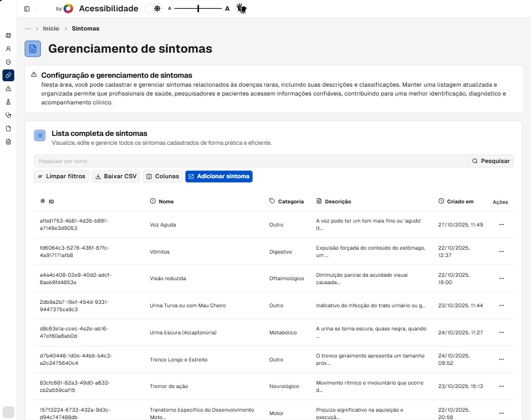Toggle the light/dark theme switch
531x420 pixels.
coord(153,8)
